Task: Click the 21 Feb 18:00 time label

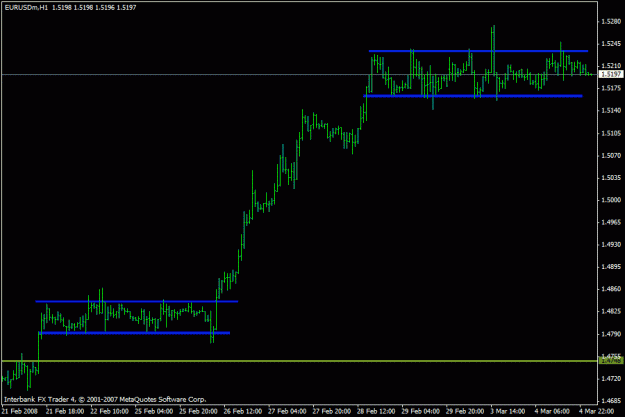Action: [65, 411]
